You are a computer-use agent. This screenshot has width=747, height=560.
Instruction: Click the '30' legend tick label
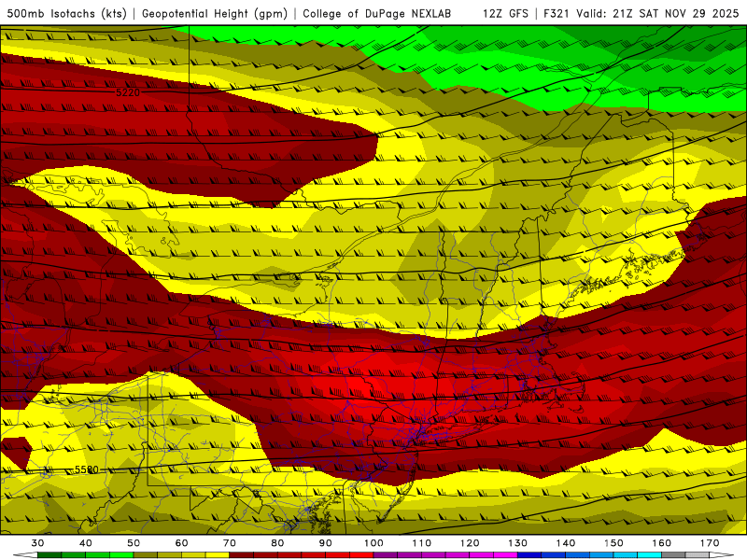point(37,543)
